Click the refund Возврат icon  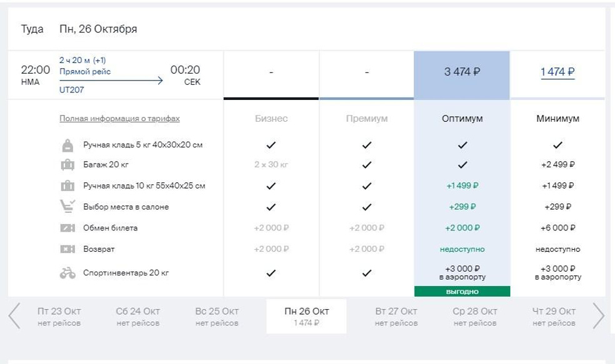[x=67, y=248]
